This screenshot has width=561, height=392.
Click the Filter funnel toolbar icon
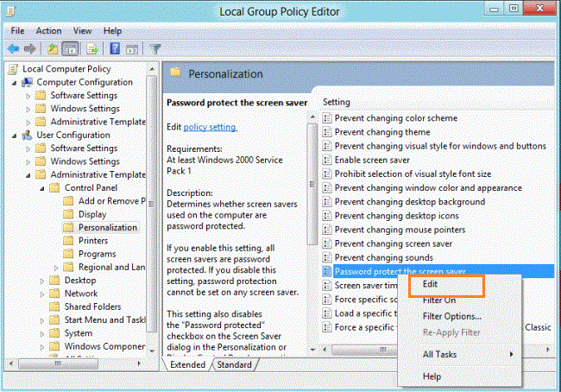[155, 48]
